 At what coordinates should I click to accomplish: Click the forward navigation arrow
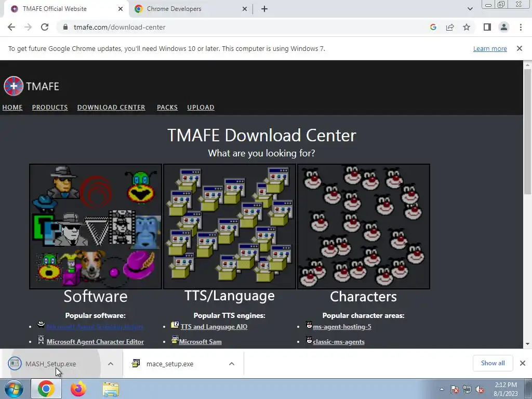click(28, 27)
